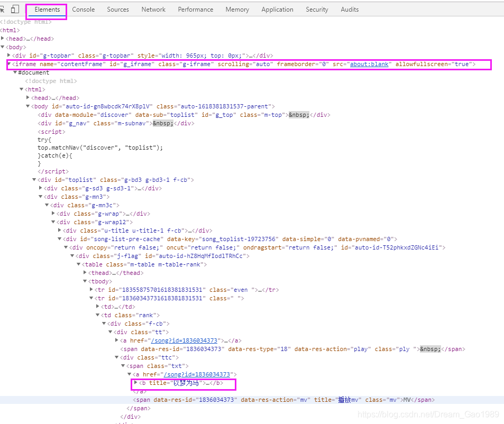Viewport: 504px width, 424px height.
Task: Collapse the body auto-id-gn8wbcdk74rX8plV node
Action: (x=28, y=106)
